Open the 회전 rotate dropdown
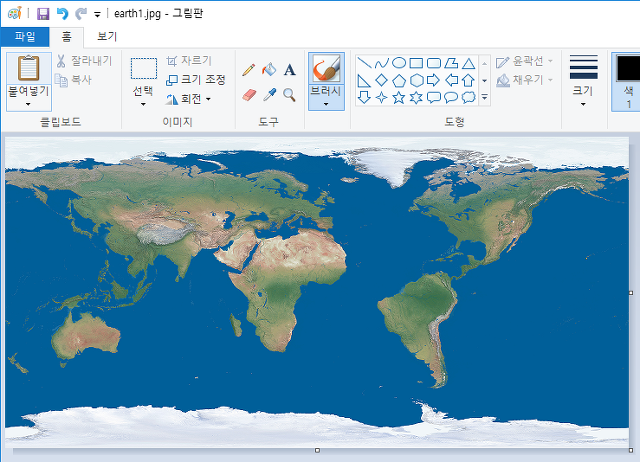640x462 pixels. (x=189, y=99)
